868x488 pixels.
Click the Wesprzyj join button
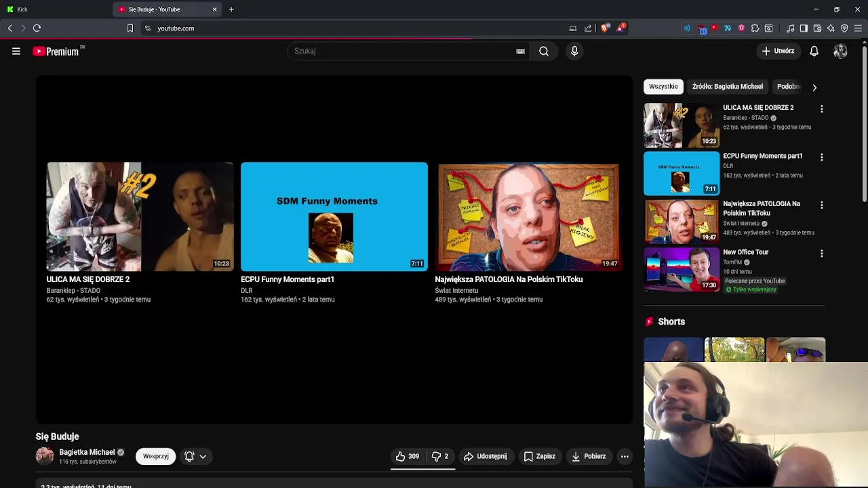pyautogui.click(x=155, y=456)
